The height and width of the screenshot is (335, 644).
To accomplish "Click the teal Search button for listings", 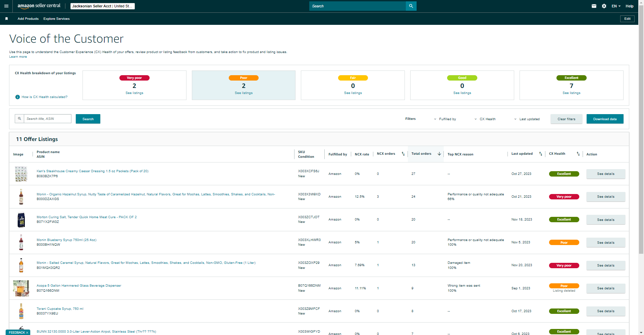I will pyautogui.click(x=88, y=119).
